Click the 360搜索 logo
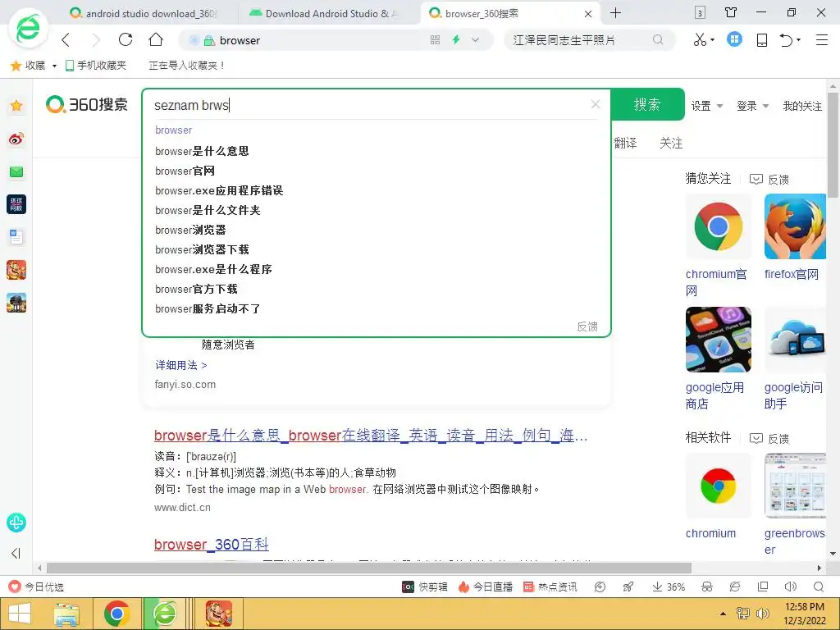Image resolution: width=840 pixels, height=630 pixels. pos(87,104)
